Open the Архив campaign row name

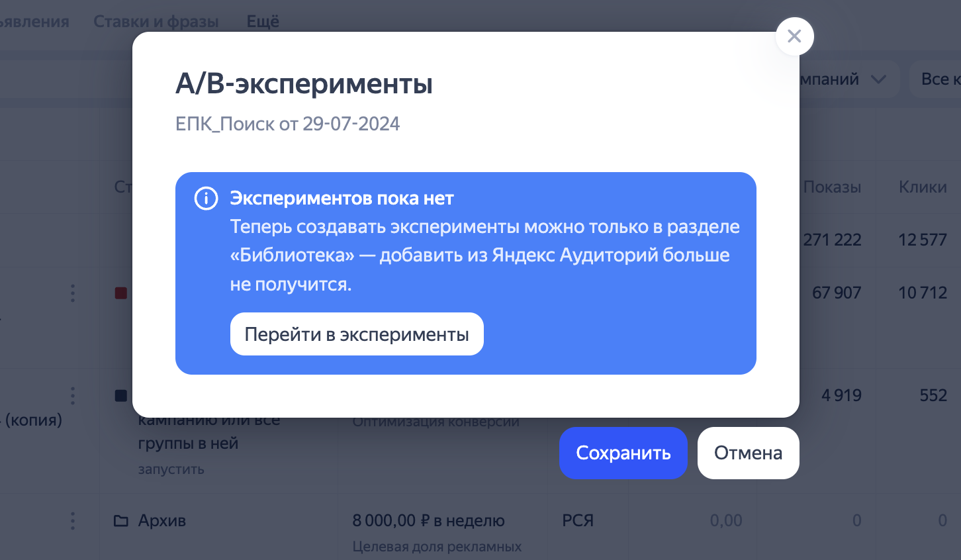coord(162,521)
